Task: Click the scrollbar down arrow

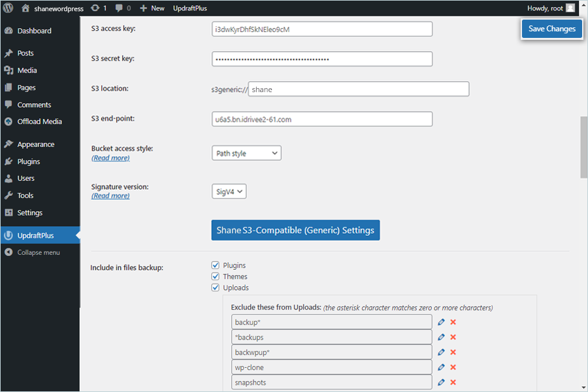Action: 584,388
